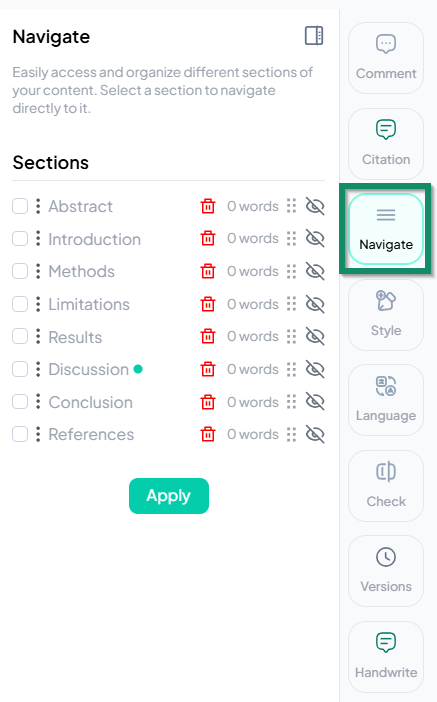This screenshot has width=437, height=702.
Task: Toggle visibility of the Introduction section
Action: pyautogui.click(x=315, y=239)
